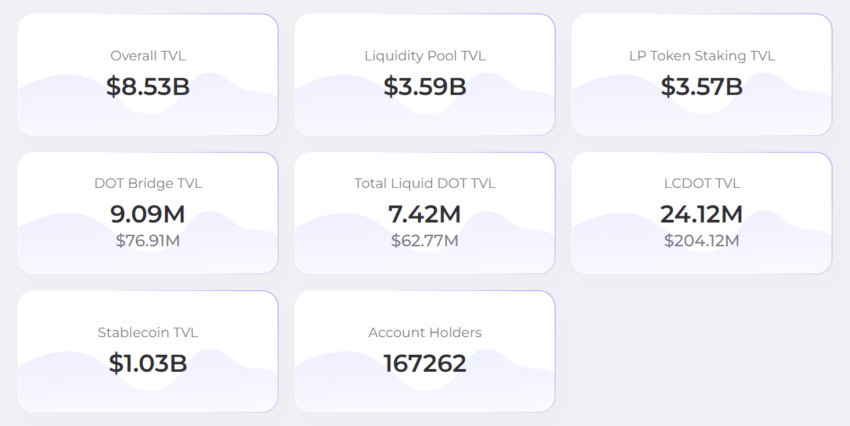The image size is (850, 426).
Task: Click the $3.57B staking value
Action: (702, 87)
